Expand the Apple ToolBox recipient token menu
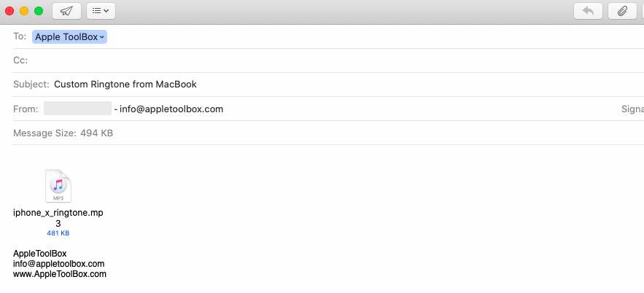The image size is (644, 293). (101, 36)
